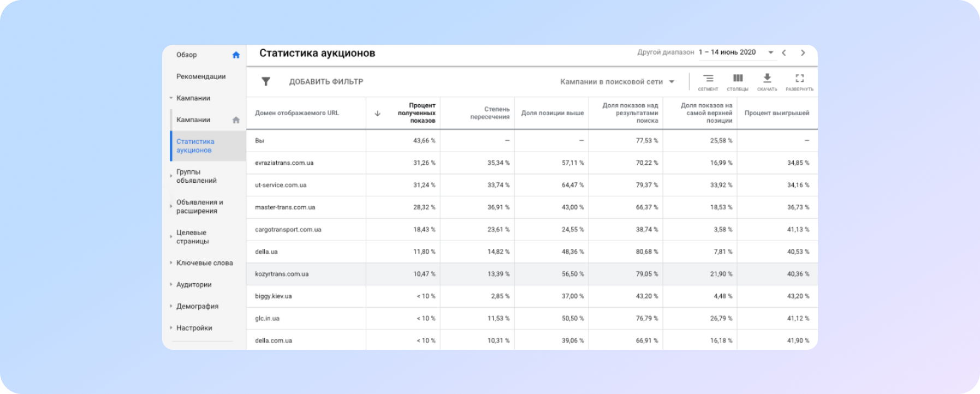Open the date range dropdown arrow

point(771,52)
